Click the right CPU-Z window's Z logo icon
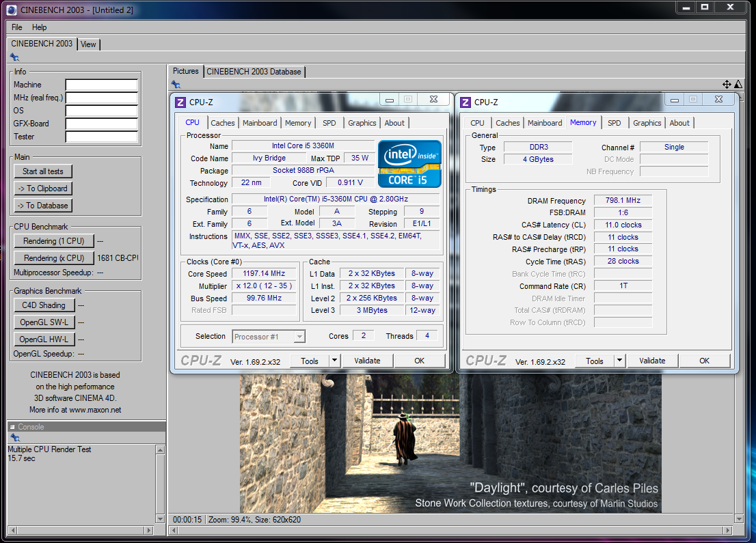 465,102
